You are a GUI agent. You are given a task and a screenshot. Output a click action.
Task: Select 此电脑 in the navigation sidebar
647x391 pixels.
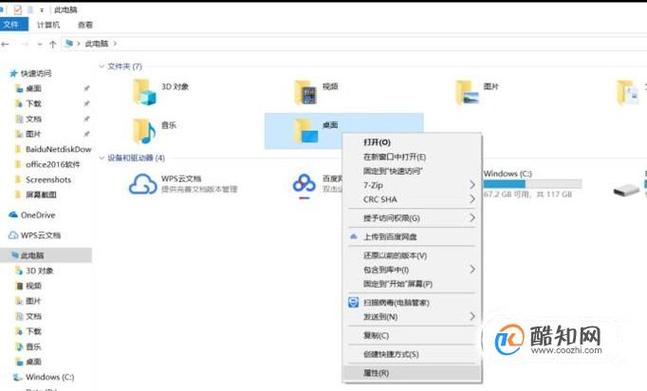click(x=45, y=255)
